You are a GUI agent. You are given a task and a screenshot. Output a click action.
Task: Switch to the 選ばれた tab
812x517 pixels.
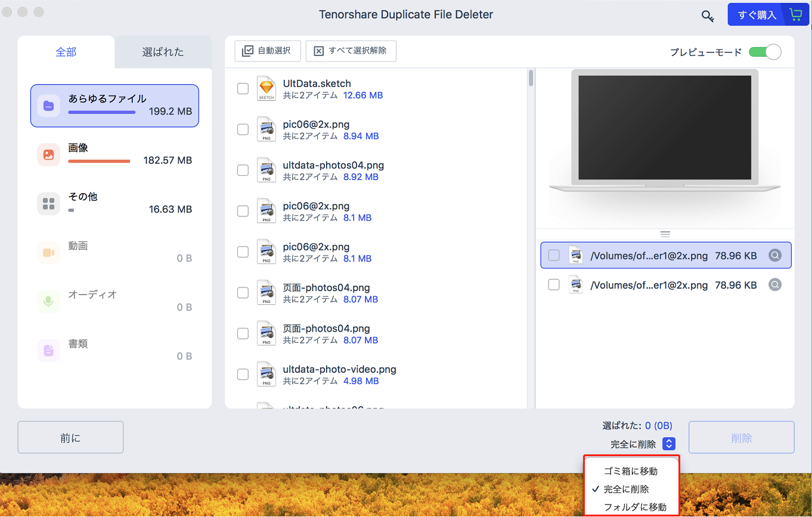point(163,52)
